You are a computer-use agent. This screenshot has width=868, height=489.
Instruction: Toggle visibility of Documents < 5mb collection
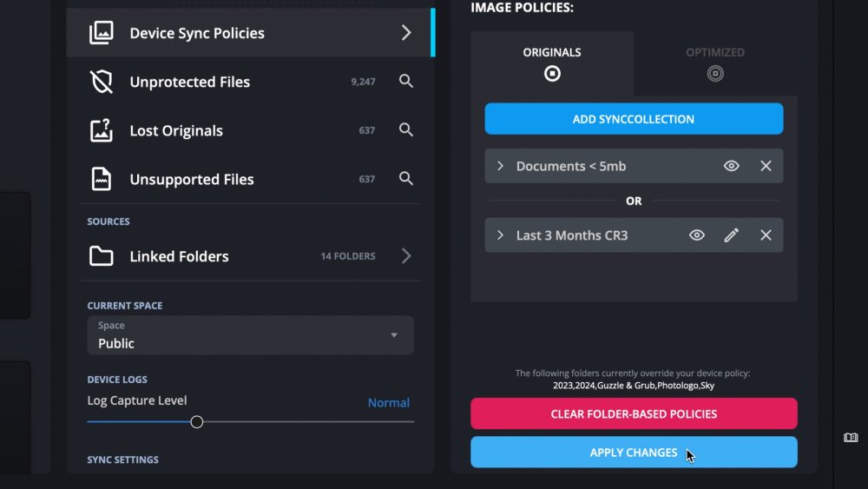pos(731,166)
